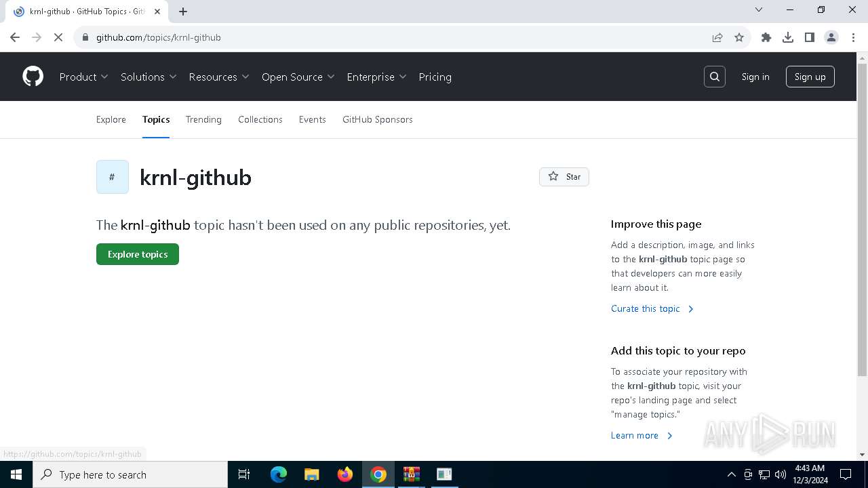The height and width of the screenshot is (488, 868).
Task: Open the Windows Start menu
Action: [16, 474]
